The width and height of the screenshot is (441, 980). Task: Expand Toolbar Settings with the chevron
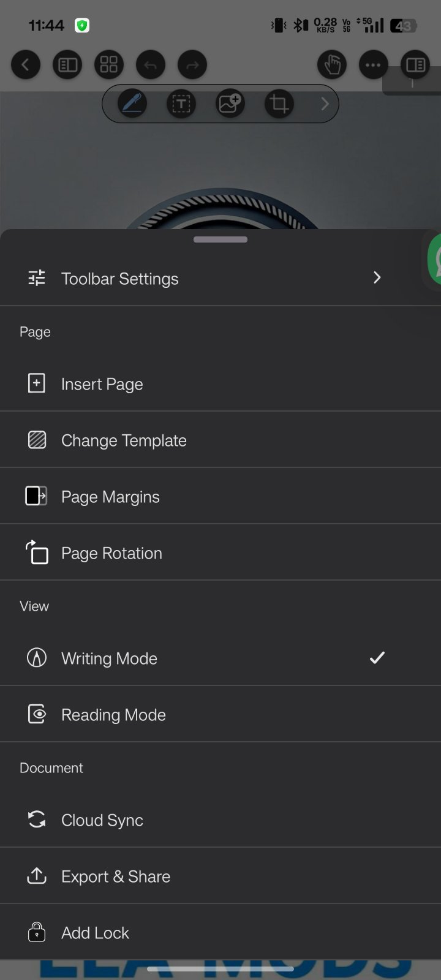(x=377, y=278)
